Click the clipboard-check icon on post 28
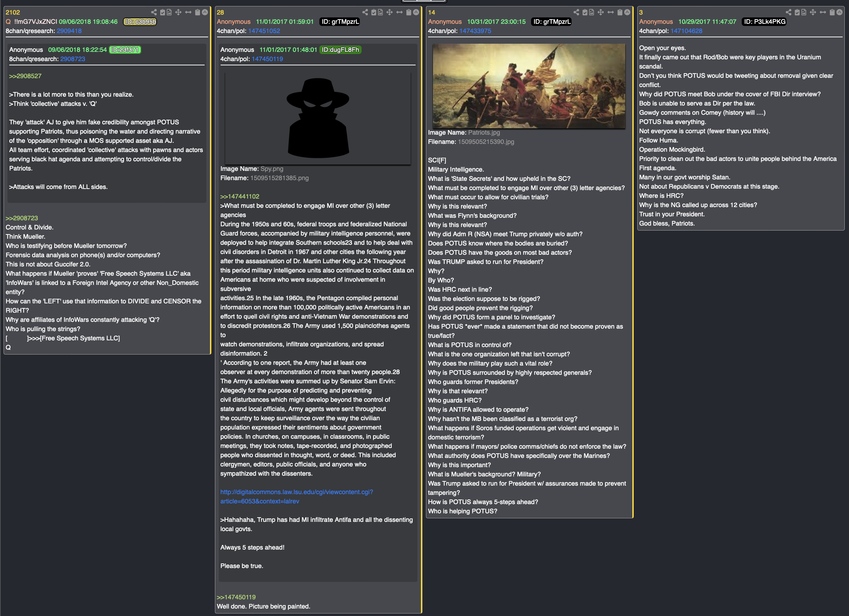Image resolution: width=849 pixels, height=616 pixels. coord(374,12)
